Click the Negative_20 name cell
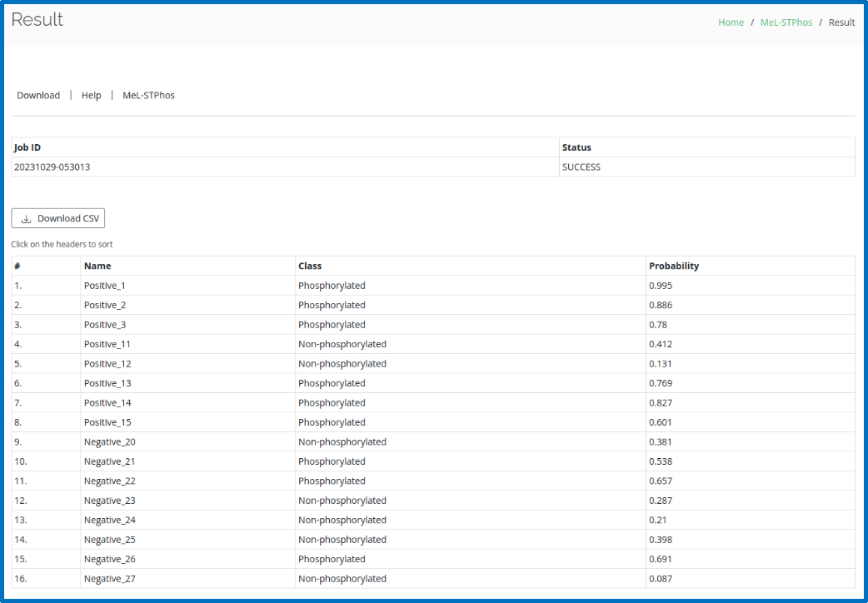The image size is (868, 603). pos(109,442)
